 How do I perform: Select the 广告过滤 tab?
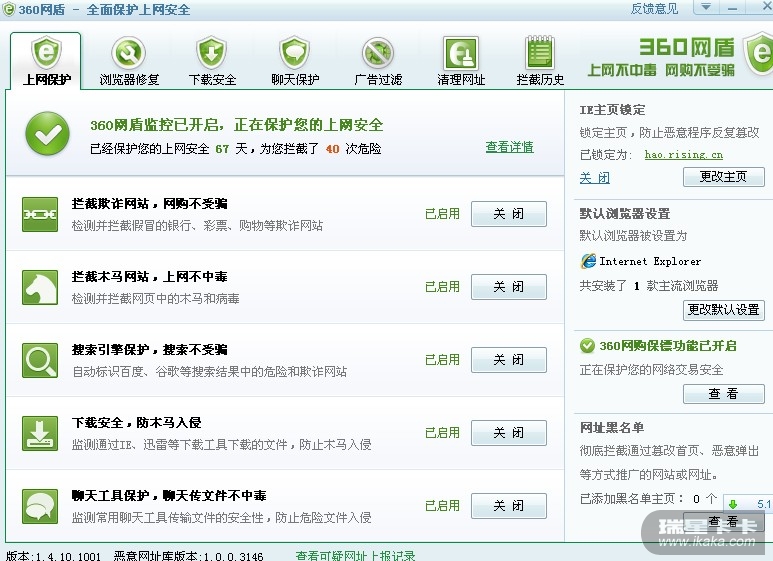click(378, 61)
